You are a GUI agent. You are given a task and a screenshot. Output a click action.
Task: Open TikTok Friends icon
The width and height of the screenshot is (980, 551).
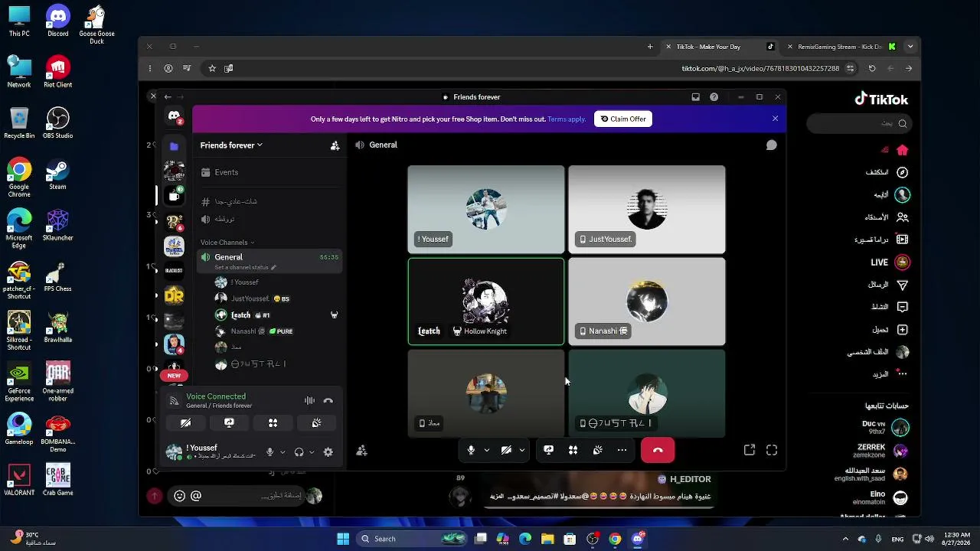(x=902, y=217)
